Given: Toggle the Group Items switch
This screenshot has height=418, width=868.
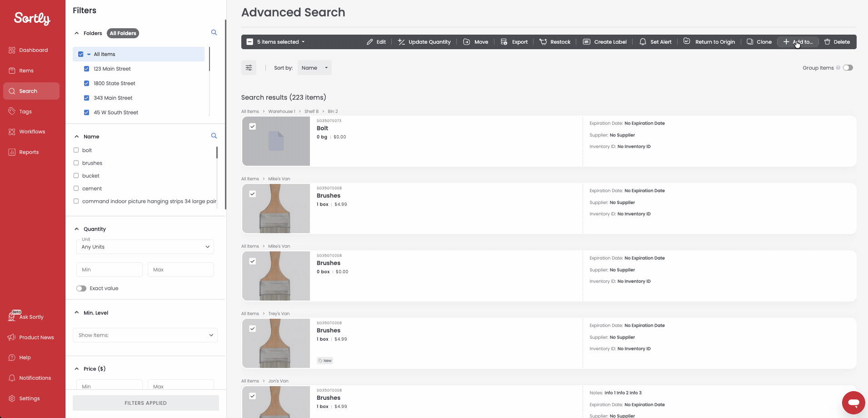Looking at the screenshot, I should coord(848,68).
